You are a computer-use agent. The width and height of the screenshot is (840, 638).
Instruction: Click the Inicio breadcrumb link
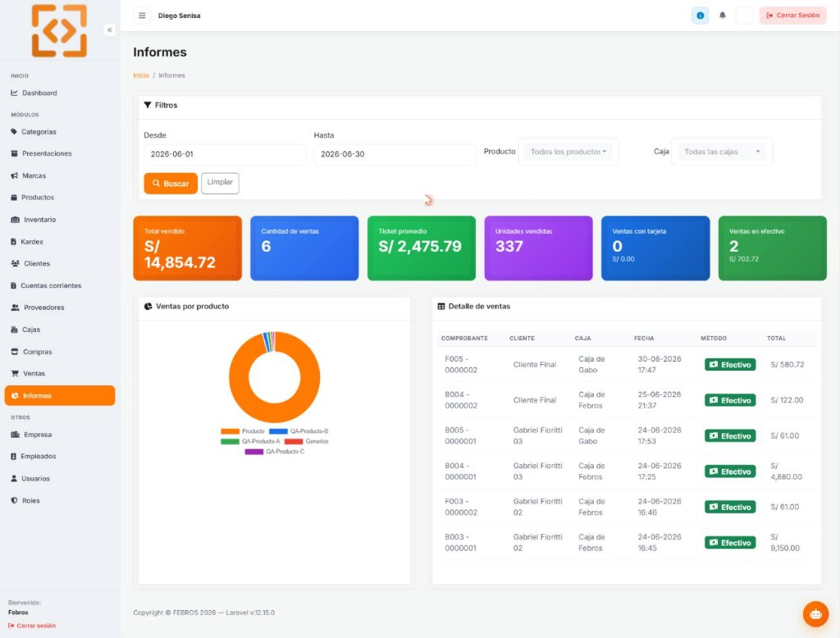click(x=141, y=75)
